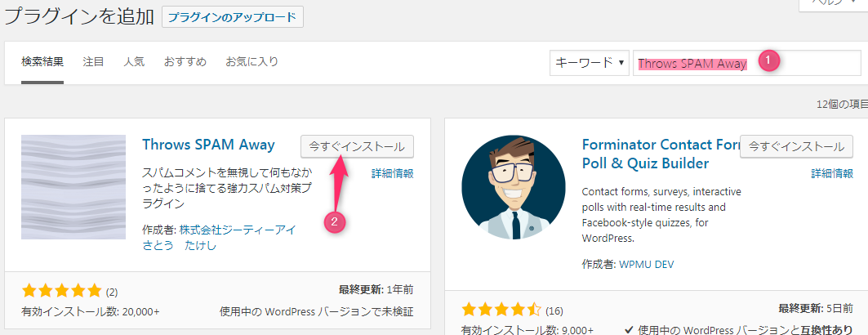The image size is (868, 335).
Task: Click the 有効インストール数: 20,000+ text
Action: [91, 311]
